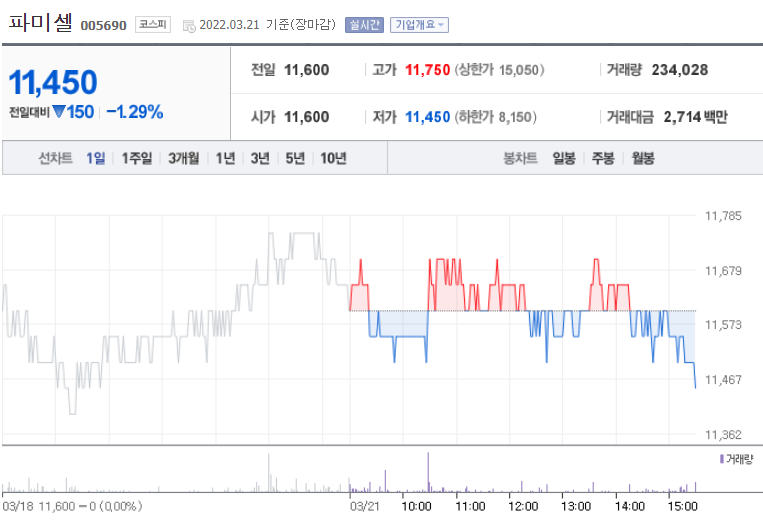
Task: Click the 12:00 time axis label
Action: click(x=523, y=506)
